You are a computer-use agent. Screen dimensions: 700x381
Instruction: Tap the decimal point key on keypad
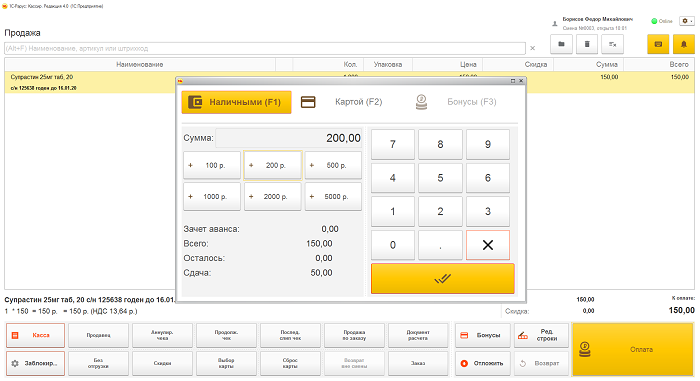pos(440,245)
